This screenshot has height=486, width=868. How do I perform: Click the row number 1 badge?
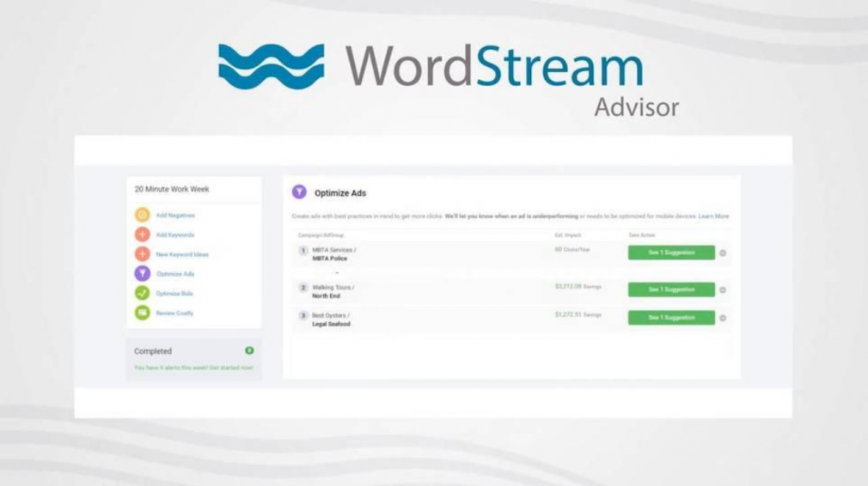pos(303,251)
